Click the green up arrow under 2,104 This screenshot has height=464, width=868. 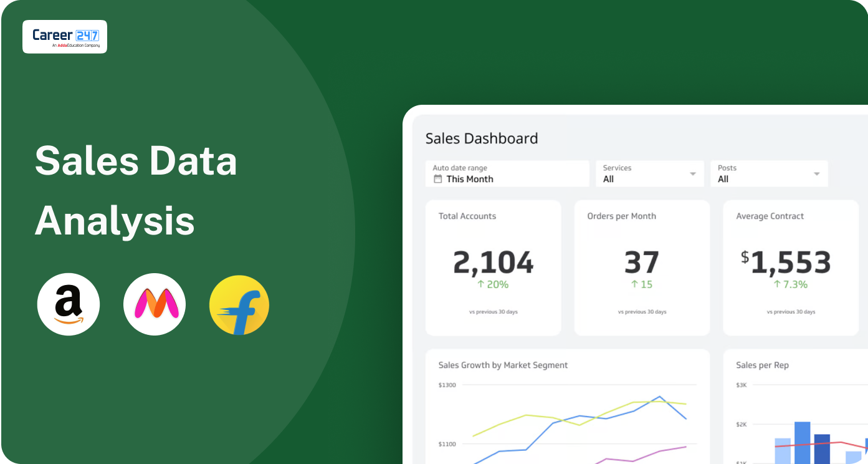[x=480, y=284]
